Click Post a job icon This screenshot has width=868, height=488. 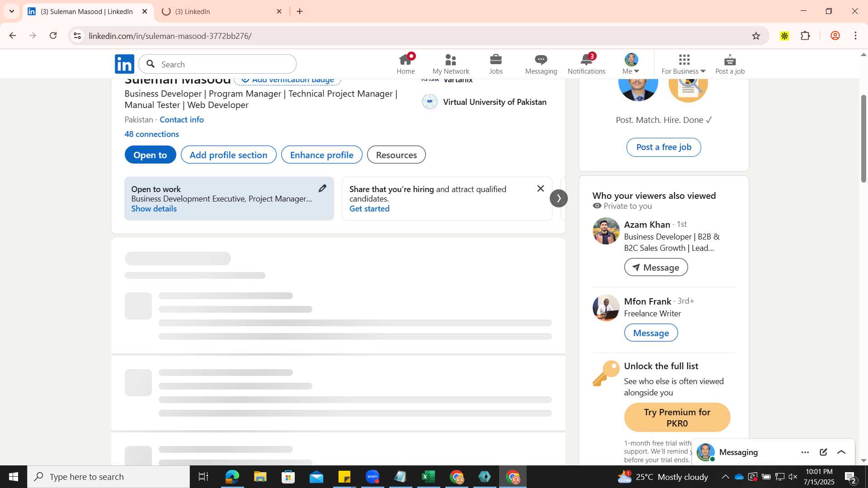[x=730, y=64]
